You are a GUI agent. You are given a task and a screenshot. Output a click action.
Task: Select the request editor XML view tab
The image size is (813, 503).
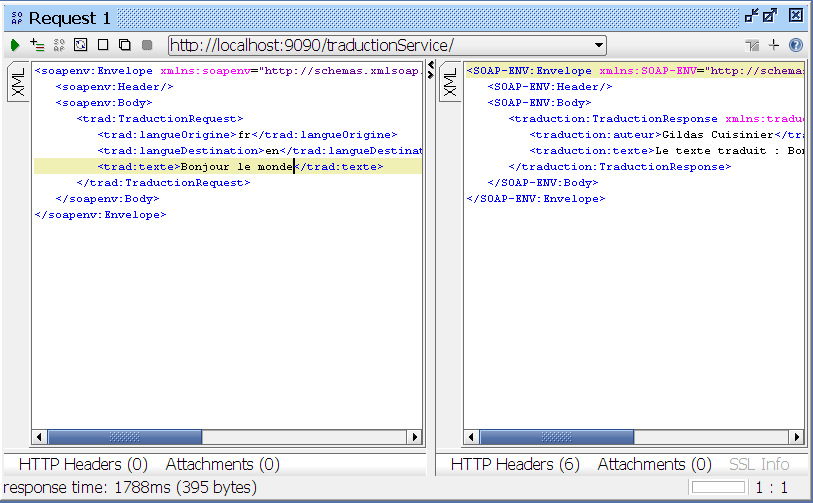click(x=17, y=83)
